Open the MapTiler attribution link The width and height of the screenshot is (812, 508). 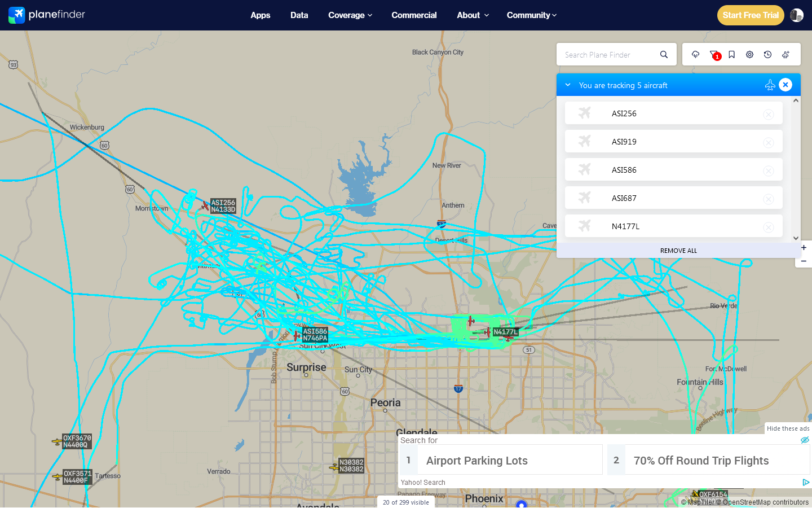698,502
